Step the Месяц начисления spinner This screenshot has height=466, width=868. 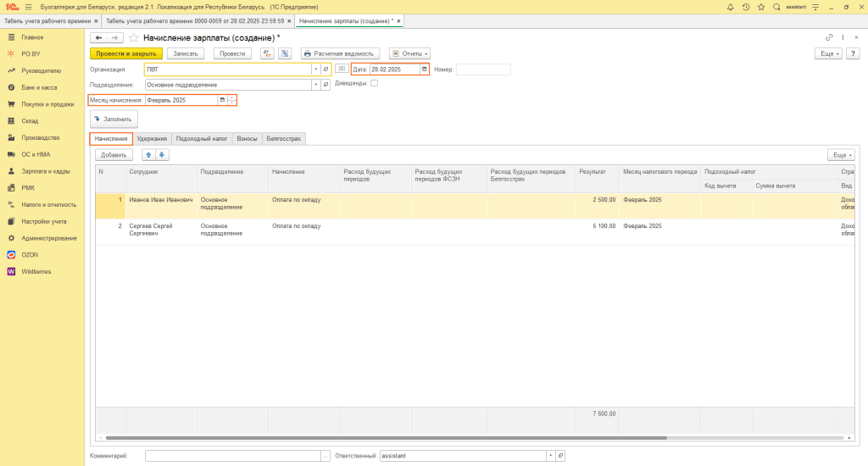click(232, 100)
